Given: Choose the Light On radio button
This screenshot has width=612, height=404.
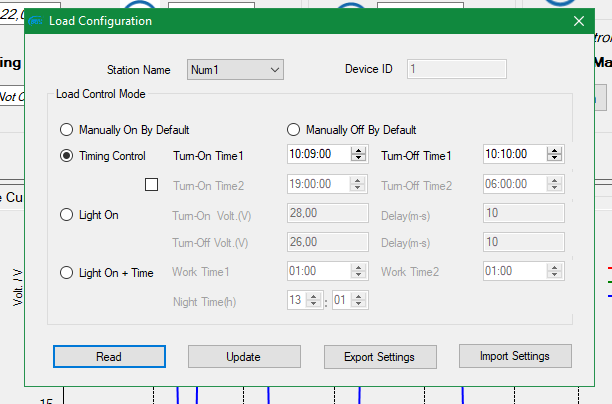Looking at the screenshot, I should [67, 214].
